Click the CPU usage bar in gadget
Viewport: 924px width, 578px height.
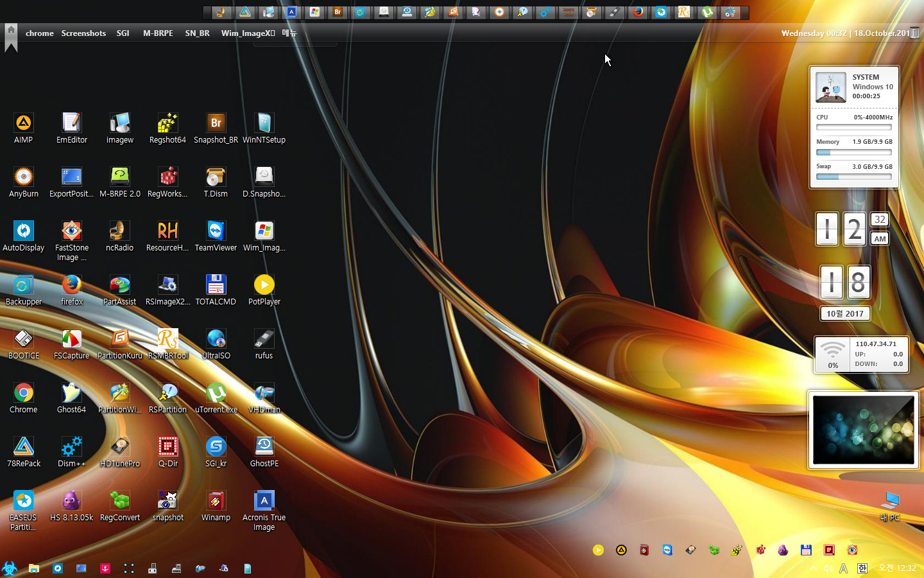(x=854, y=127)
